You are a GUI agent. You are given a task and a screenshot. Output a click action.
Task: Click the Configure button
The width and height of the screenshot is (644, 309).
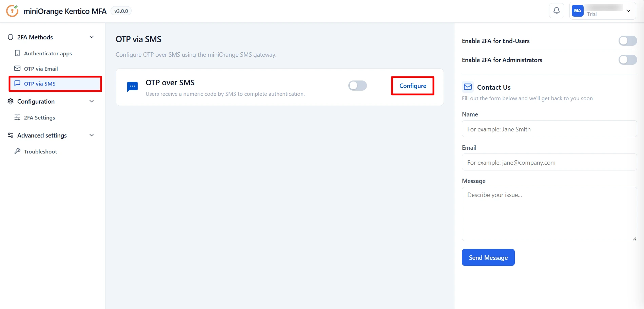point(413,86)
